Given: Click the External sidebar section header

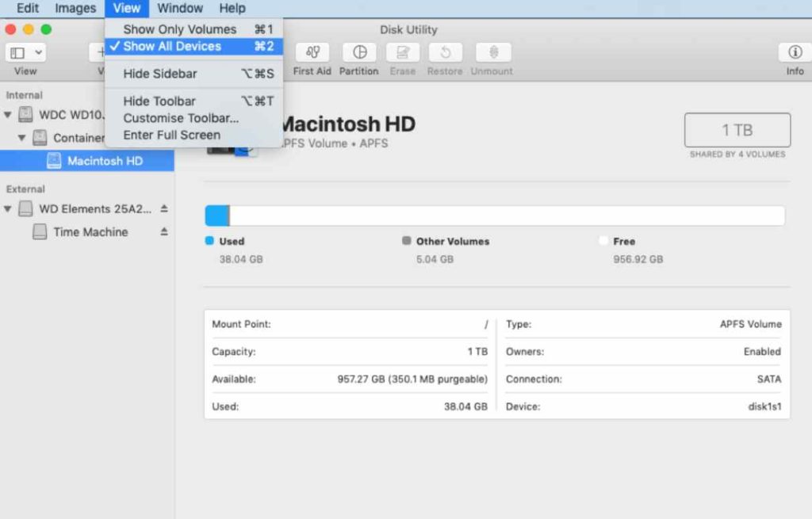Looking at the screenshot, I should [25, 189].
